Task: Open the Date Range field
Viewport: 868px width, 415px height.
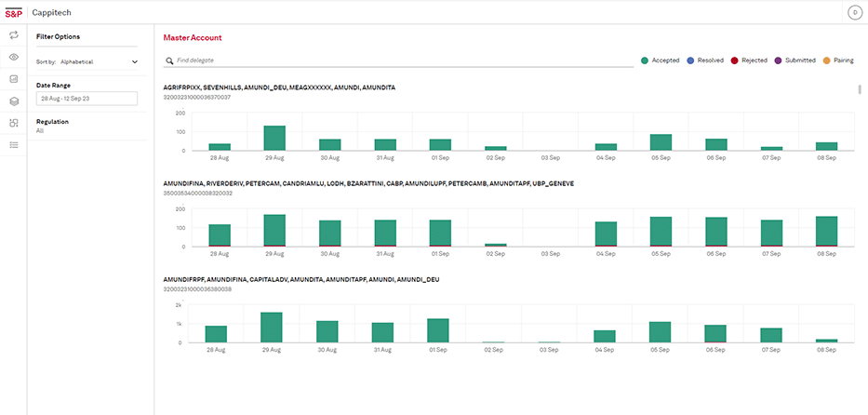Action: point(87,99)
